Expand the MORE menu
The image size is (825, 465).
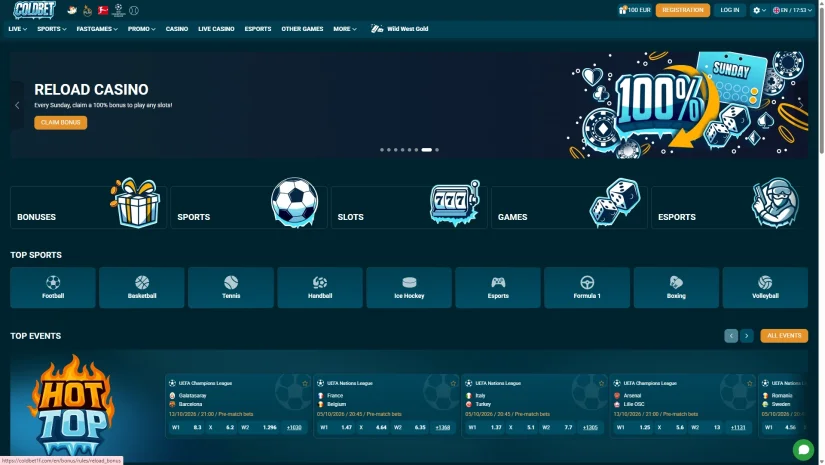pyautogui.click(x=345, y=29)
